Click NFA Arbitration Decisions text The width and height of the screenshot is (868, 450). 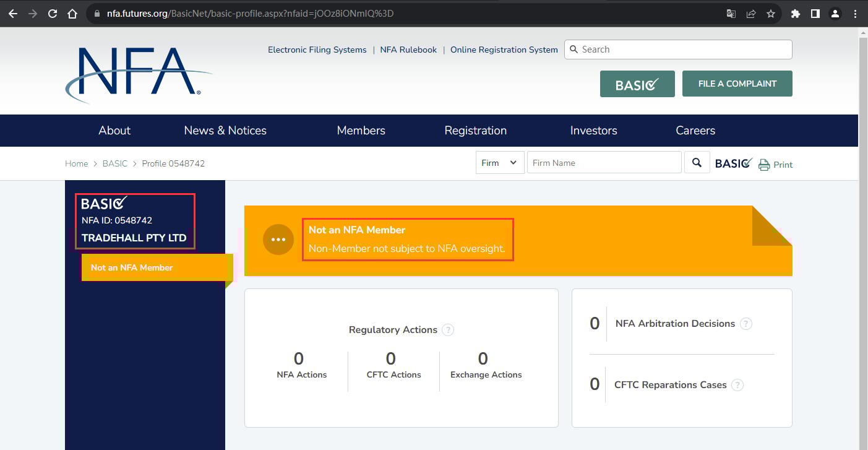click(675, 324)
